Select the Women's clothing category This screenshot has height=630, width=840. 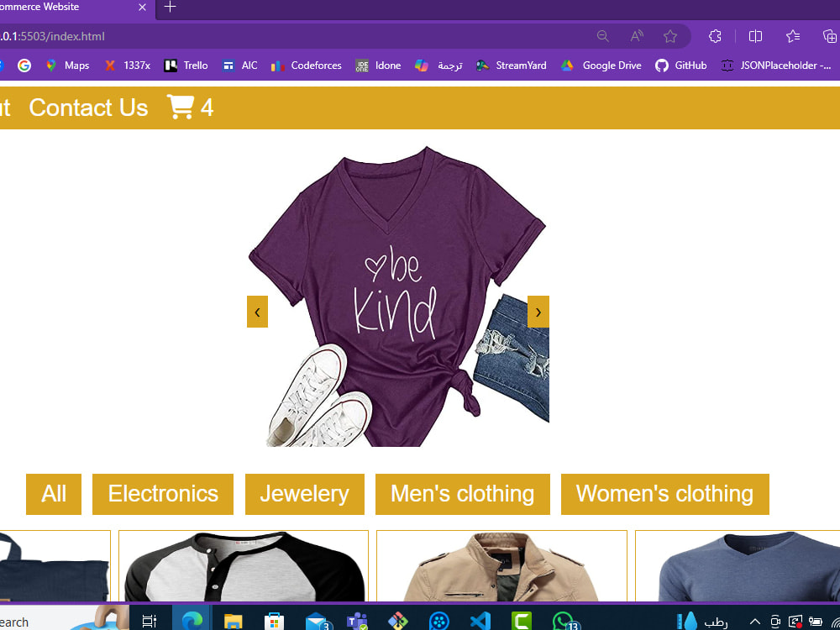(664, 494)
